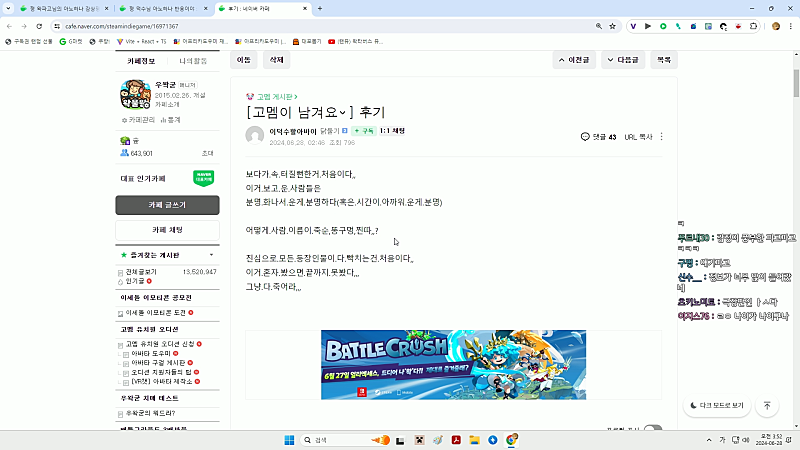
Task: Start 1:1 채팅 with the author
Action: point(392,131)
